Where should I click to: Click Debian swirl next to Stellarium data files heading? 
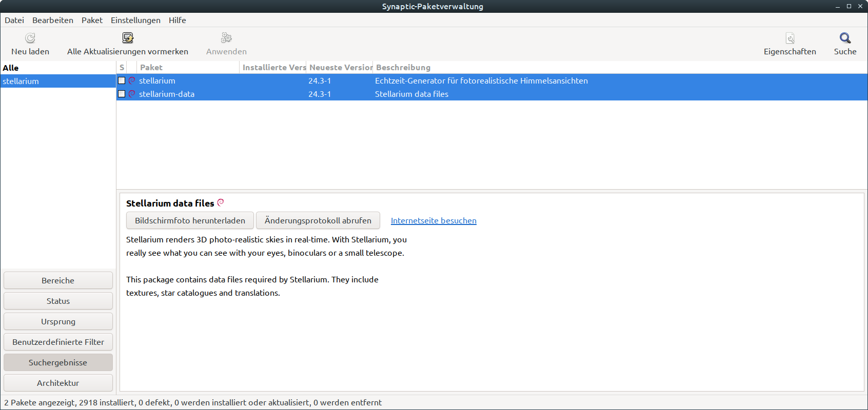click(221, 202)
